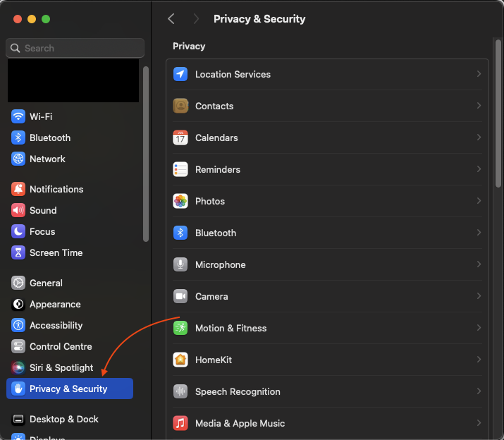
Task: Click the HomeKit house icon
Action: click(x=180, y=360)
